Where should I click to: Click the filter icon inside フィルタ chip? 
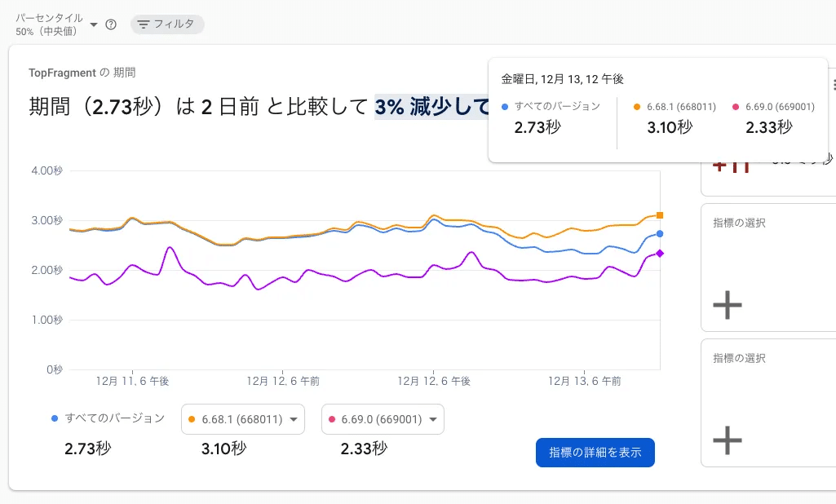(x=143, y=24)
